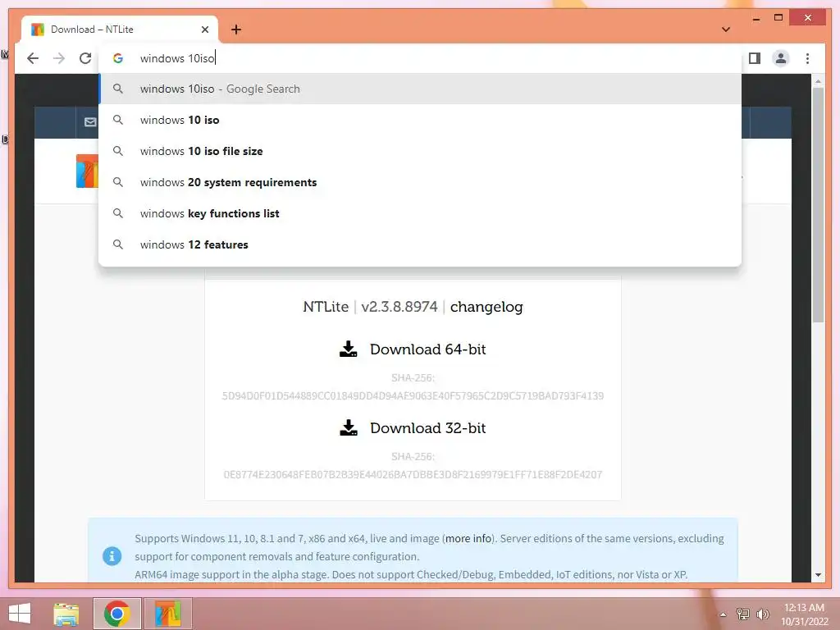Click the v2.3.8.8974 version text

pos(399,307)
